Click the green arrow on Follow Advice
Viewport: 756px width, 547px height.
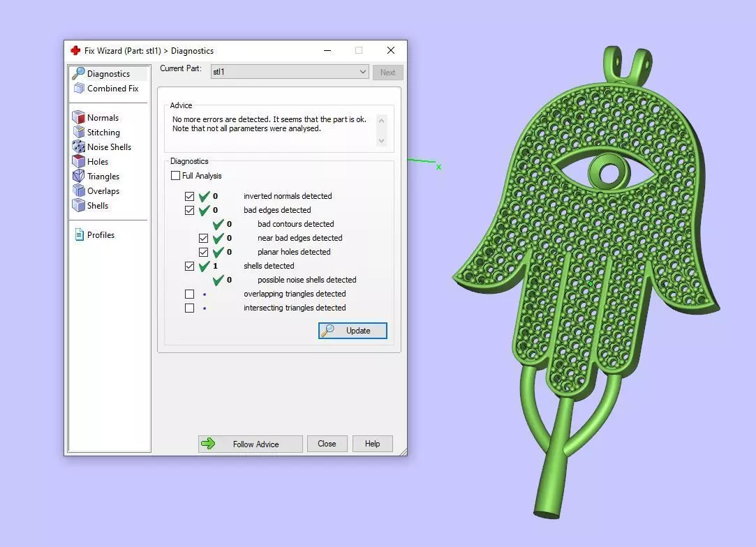(208, 443)
